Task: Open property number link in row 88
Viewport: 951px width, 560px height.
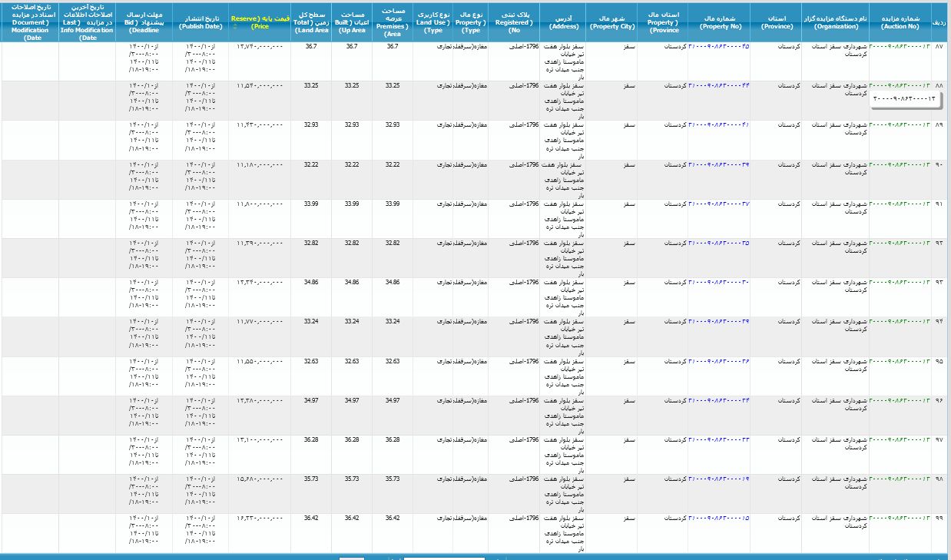Action: click(x=718, y=84)
